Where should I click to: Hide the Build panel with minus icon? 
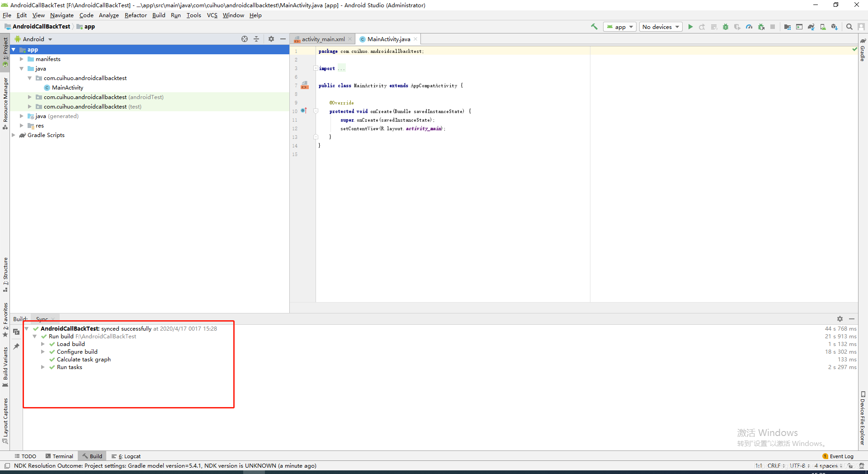852,319
